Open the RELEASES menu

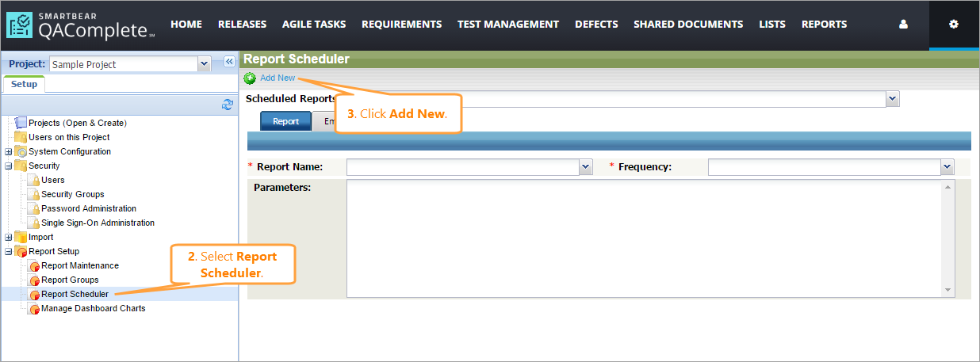coord(242,25)
